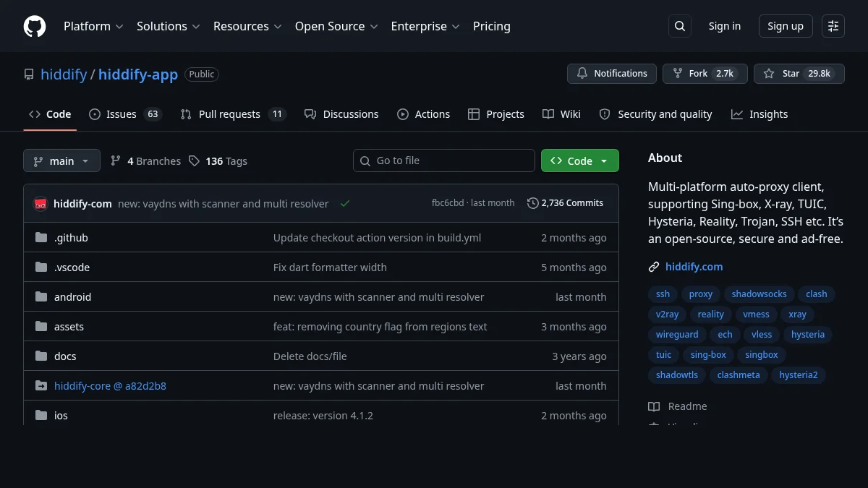Screen dimensions: 868x488
Task: Select the clashmeta topic tag
Action: pyautogui.click(x=739, y=375)
